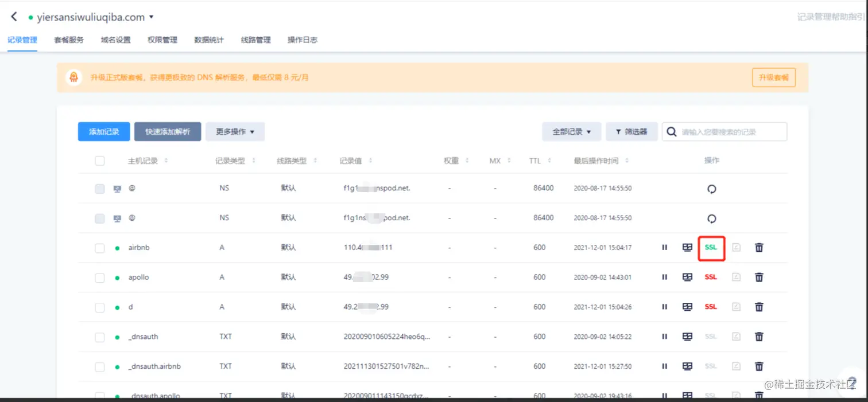This screenshot has height=402, width=868.
Task: Select the 记录管理 tab
Action: [x=22, y=40]
